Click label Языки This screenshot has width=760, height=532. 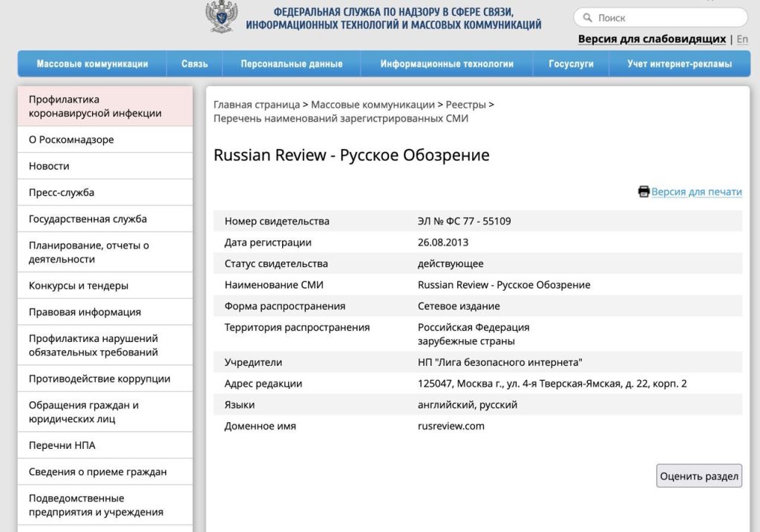(x=240, y=405)
